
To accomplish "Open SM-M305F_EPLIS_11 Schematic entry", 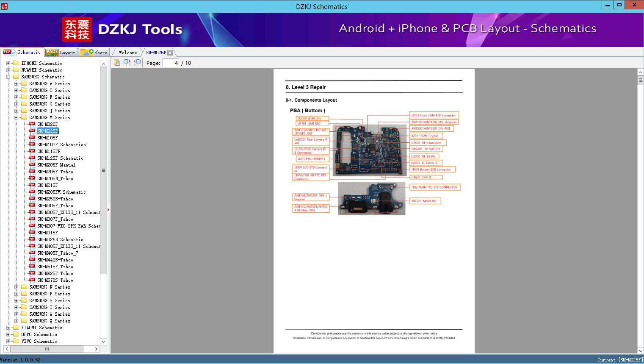I will click(69, 212).
